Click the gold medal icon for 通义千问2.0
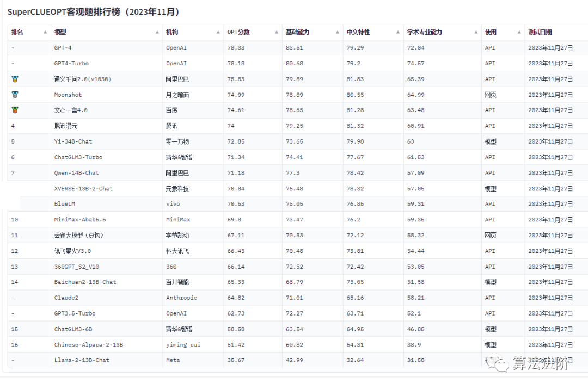The height and width of the screenshot is (389, 588). [x=15, y=79]
